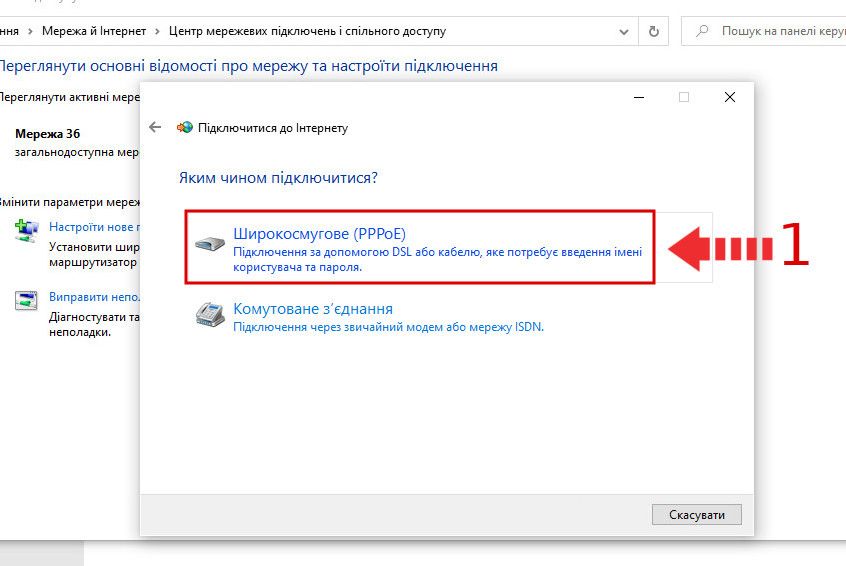Click the broadband modem icon

[x=209, y=243]
